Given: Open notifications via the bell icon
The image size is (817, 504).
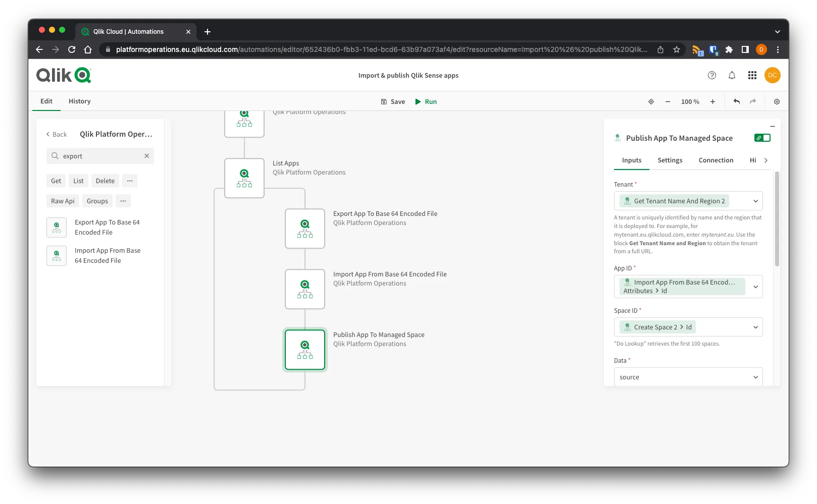Looking at the screenshot, I should 732,75.
